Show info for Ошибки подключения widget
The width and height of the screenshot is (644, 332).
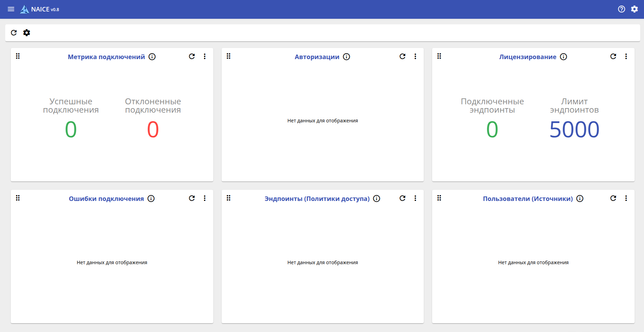[x=151, y=199]
